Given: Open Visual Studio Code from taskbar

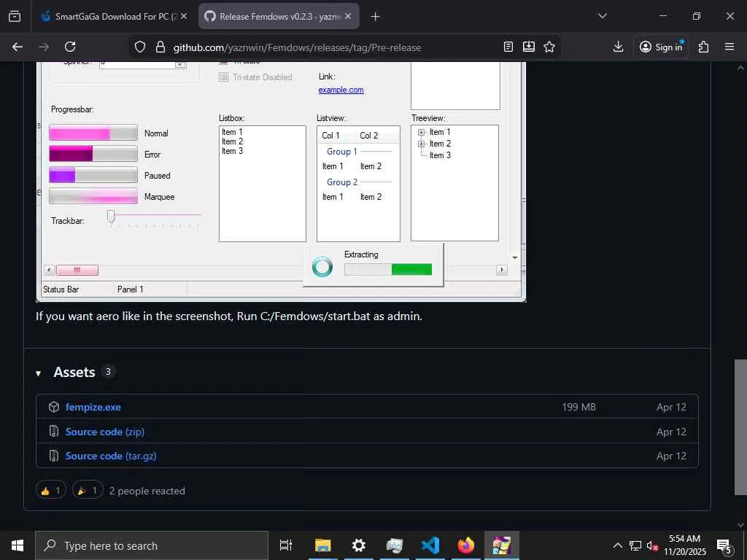Looking at the screenshot, I should point(430,545).
